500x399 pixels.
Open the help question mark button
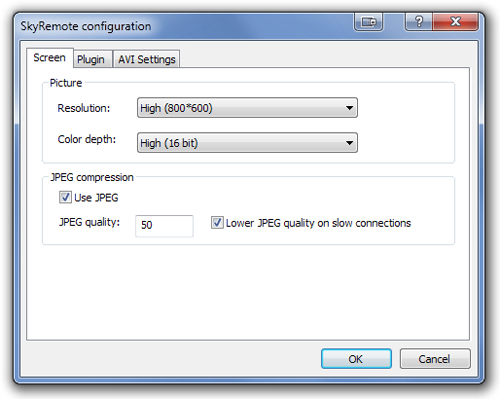[x=419, y=22]
